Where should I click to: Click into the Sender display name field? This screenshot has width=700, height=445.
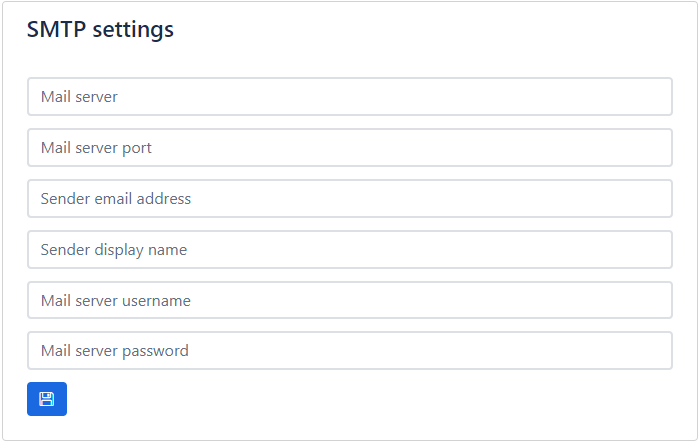pos(349,250)
